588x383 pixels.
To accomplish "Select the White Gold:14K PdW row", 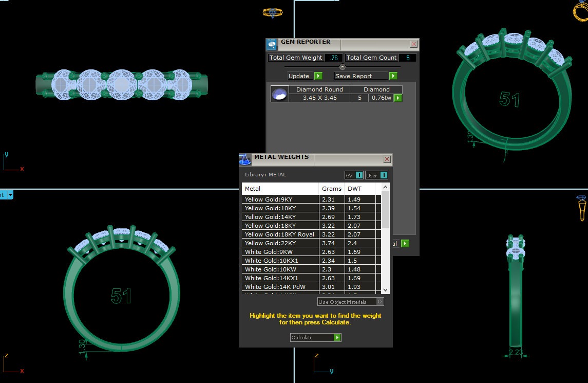I will tap(274, 287).
